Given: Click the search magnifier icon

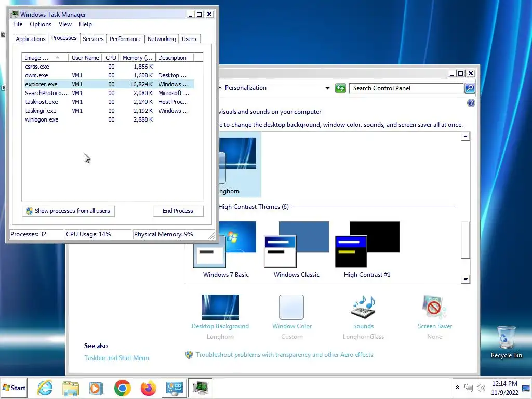Looking at the screenshot, I should click(x=470, y=88).
